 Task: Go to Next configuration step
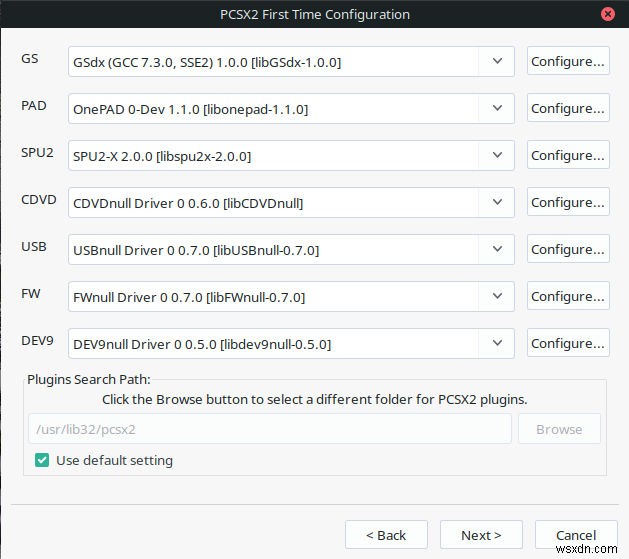pos(481,535)
